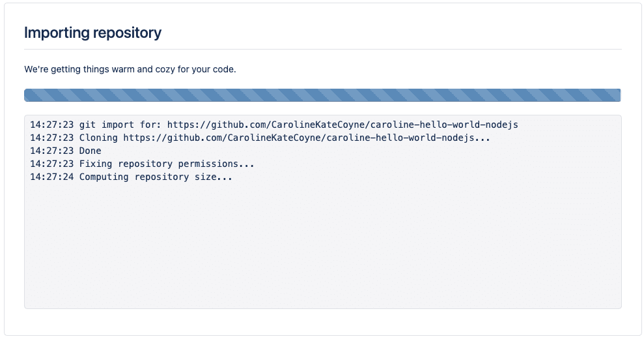
Task: Click the word "Cloning" in the log
Action: (98, 138)
